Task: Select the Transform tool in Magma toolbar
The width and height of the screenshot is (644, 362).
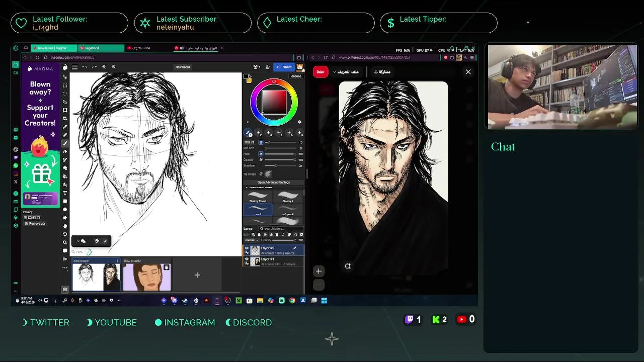Action: [x=65, y=111]
